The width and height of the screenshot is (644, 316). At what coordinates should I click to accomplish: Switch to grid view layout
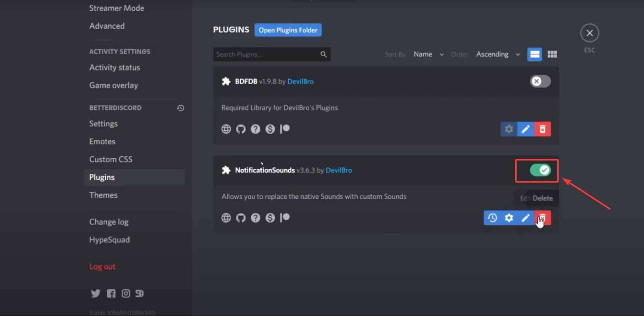click(x=552, y=54)
